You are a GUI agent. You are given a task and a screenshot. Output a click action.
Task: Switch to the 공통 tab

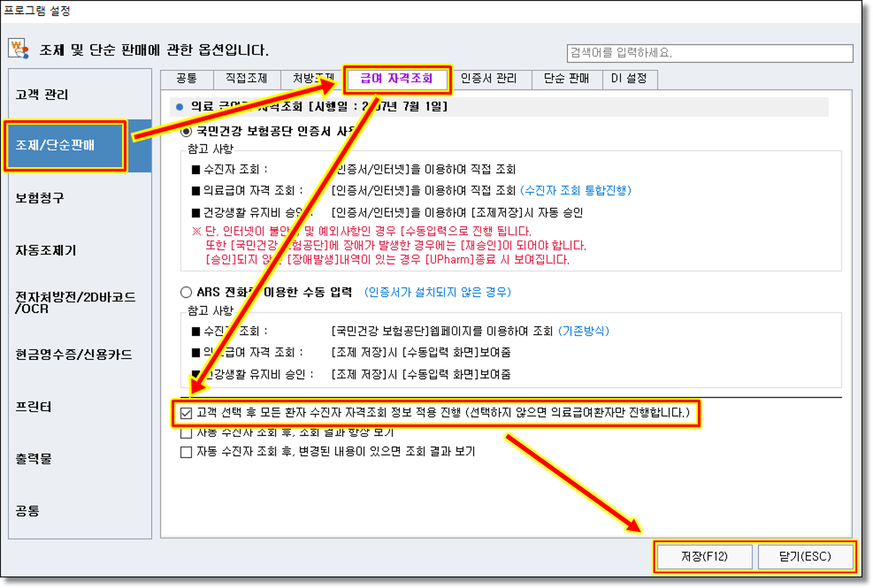pyautogui.click(x=186, y=79)
